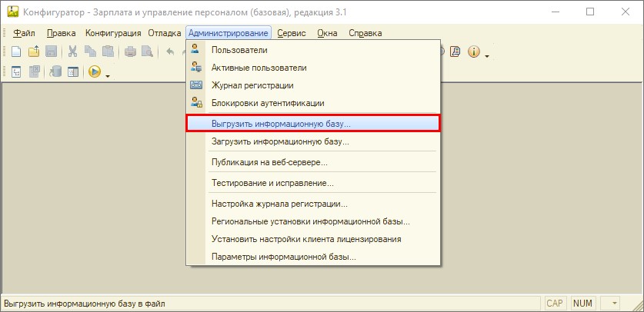This screenshot has width=644, height=312.
Task: Open the Правка menu
Action: point(62,33)
